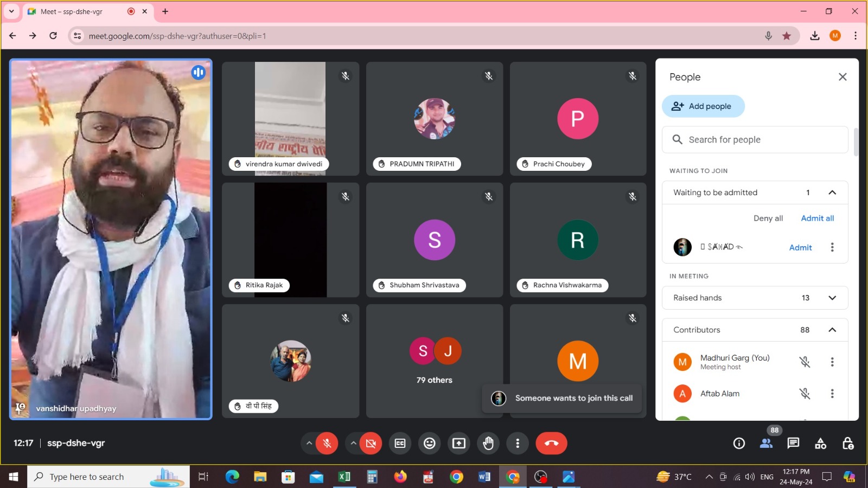Click the present screen icon
Viewport: 868px width, 488px height.
[x=459, y=444]
